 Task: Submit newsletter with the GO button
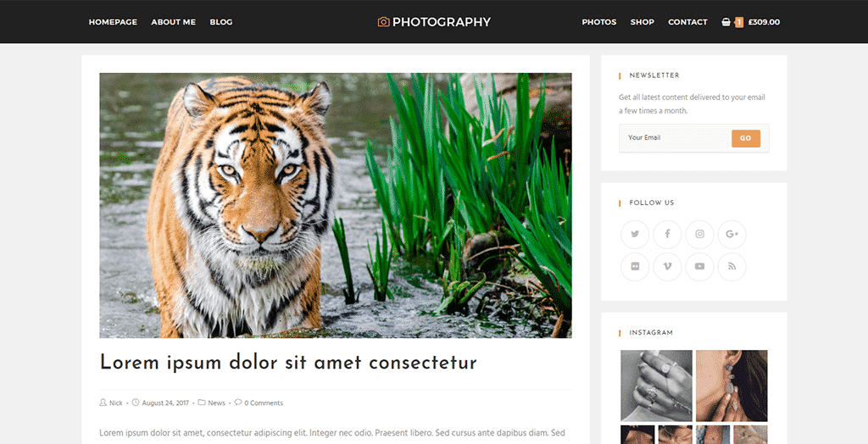(x=746, y=138)
